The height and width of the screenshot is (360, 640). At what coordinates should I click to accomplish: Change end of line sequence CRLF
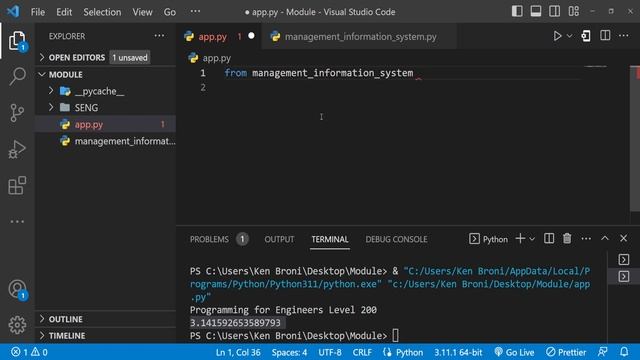click(x=362, y=352)
